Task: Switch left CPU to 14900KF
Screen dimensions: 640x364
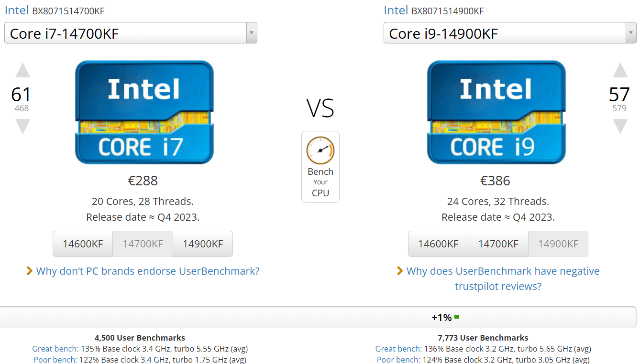Action: click(x=203, y=244)
